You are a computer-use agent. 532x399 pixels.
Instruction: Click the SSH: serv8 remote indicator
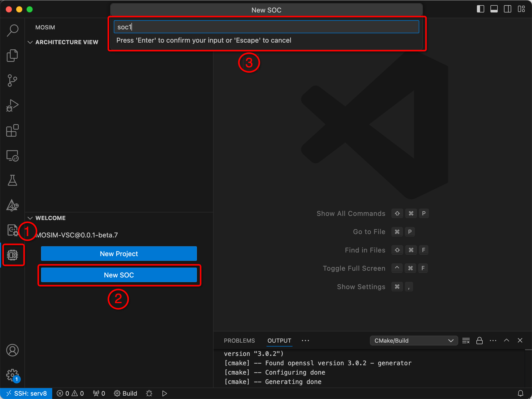(26, 393)
